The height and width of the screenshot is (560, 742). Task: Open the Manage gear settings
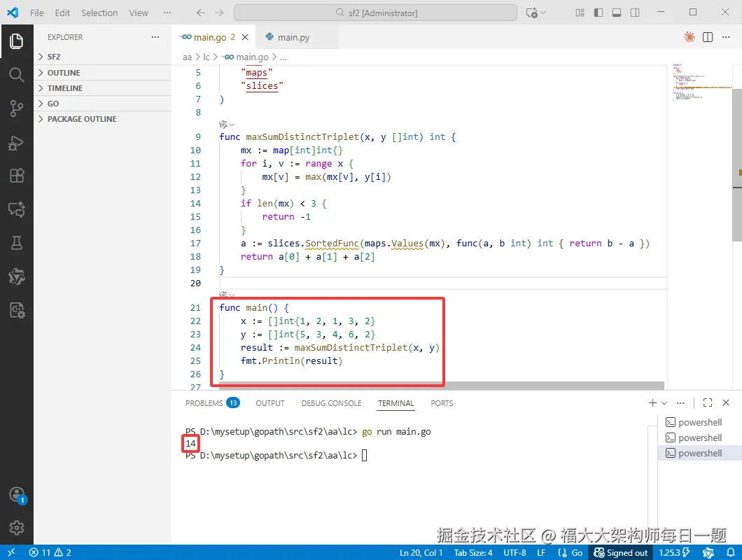tap(17, 527)
